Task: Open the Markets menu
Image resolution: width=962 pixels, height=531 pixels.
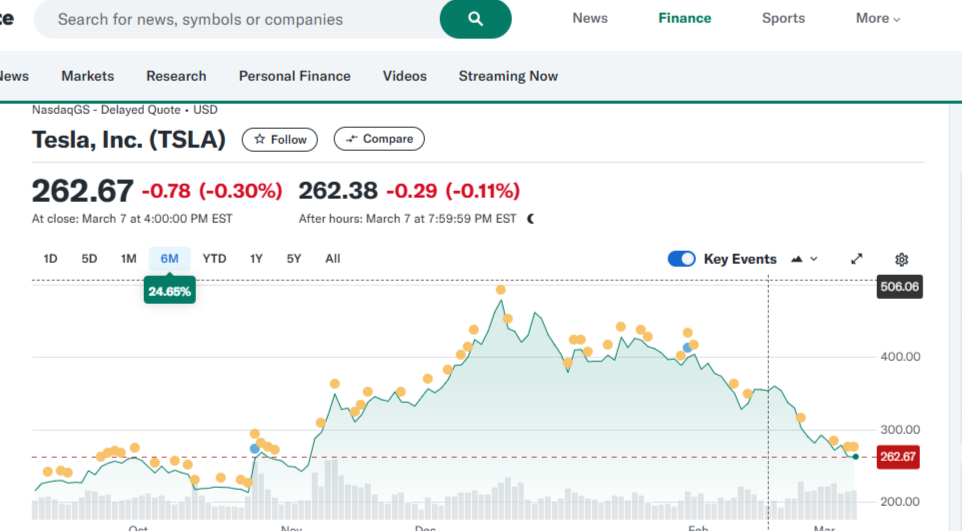Action: tap(88, 76)
